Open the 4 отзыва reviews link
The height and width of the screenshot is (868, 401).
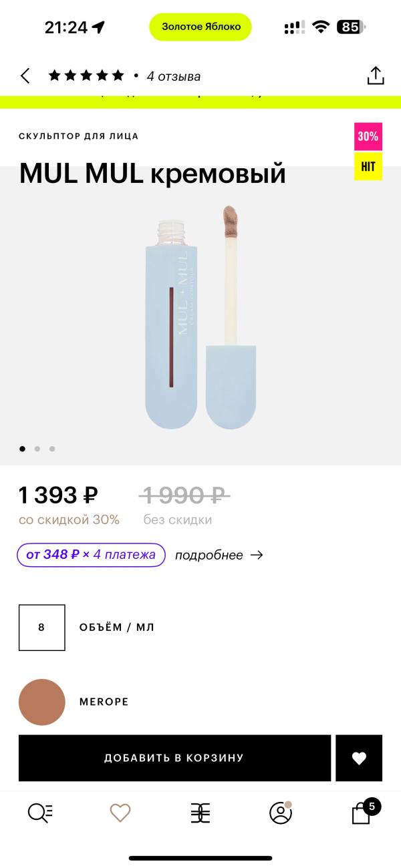(x=173, y=76)
